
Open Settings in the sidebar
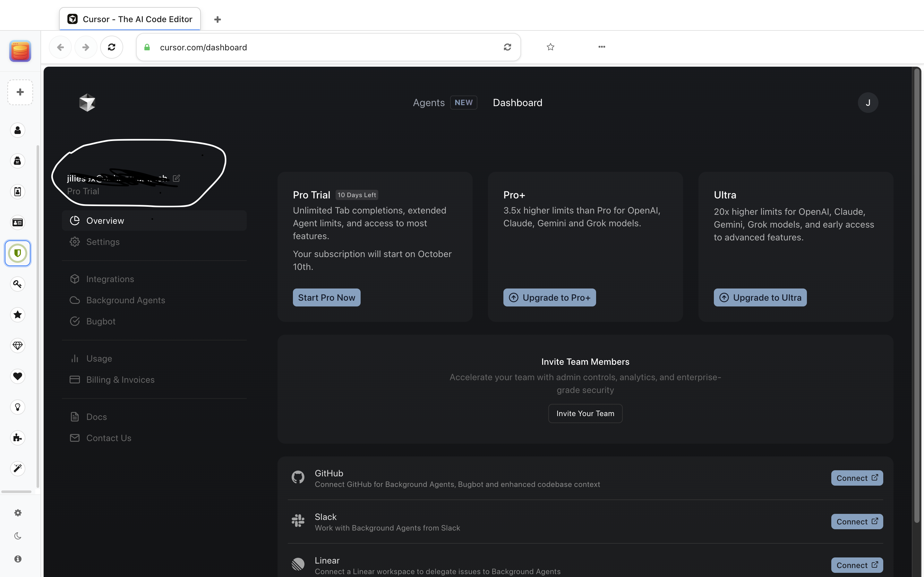[103, 242]
